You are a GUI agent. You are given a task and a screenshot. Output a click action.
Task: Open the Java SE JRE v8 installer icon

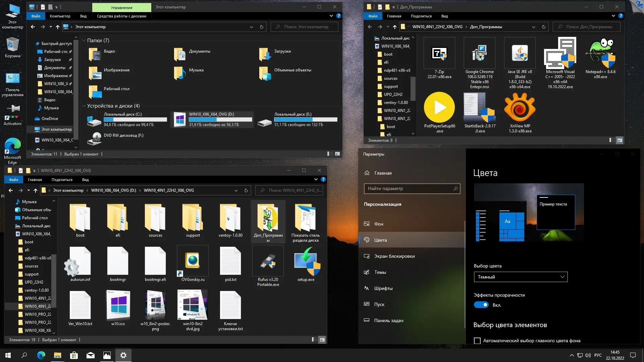point(520,54)
